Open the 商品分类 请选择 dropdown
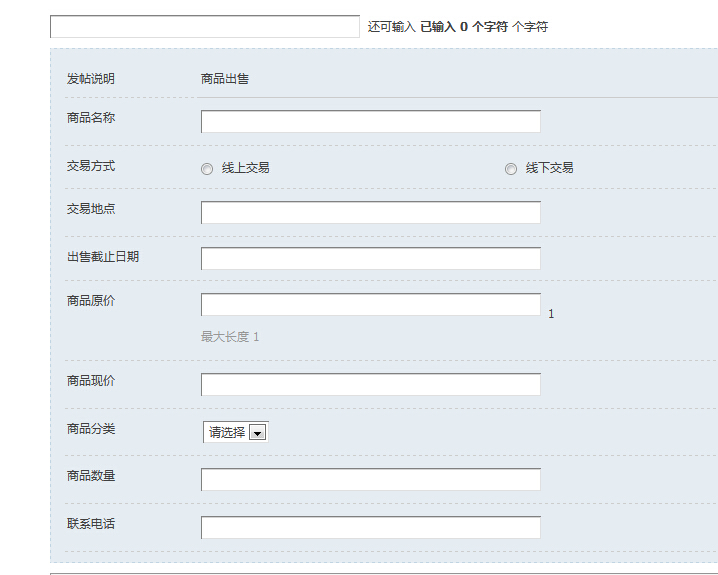718x575 pixels. click(235, 432)
